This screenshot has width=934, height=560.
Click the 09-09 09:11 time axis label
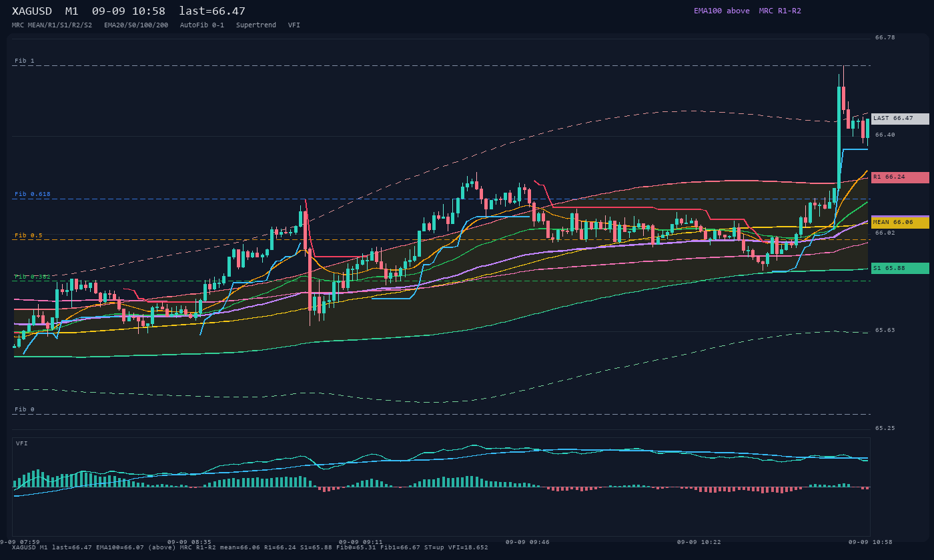pyautogui.click(x=361, y=542)
